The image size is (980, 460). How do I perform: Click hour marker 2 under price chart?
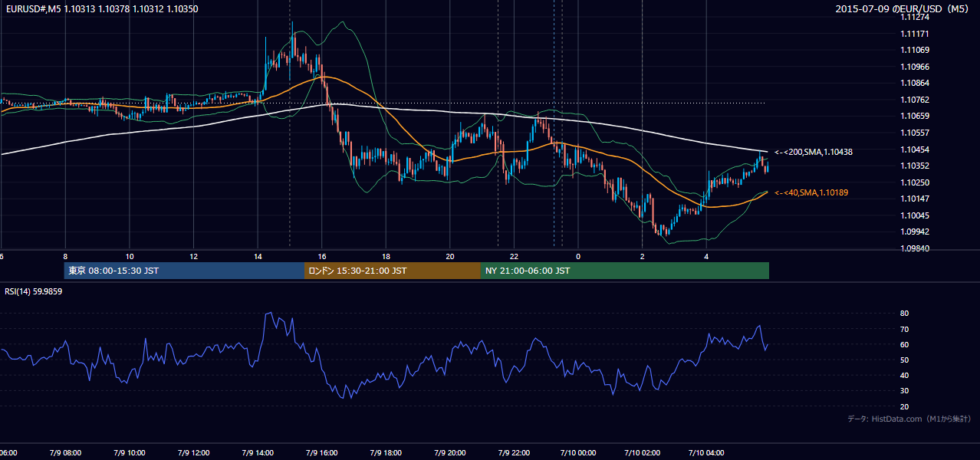(642, 256)
